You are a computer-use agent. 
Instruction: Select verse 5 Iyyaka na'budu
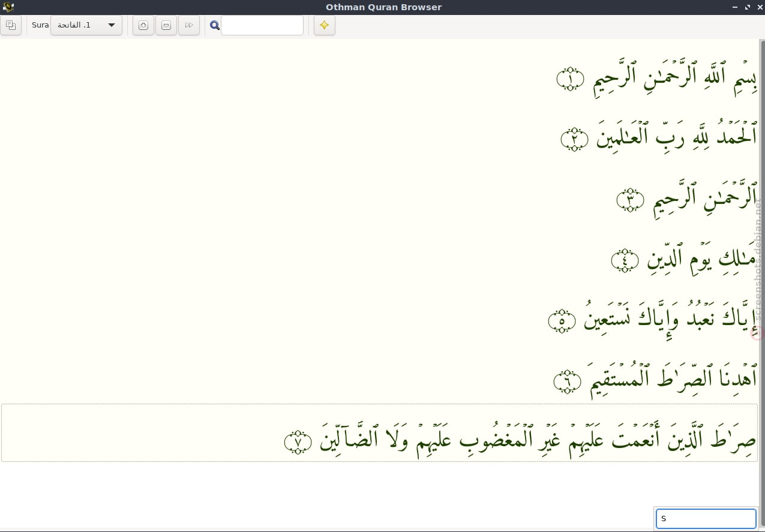pos(653,318)
